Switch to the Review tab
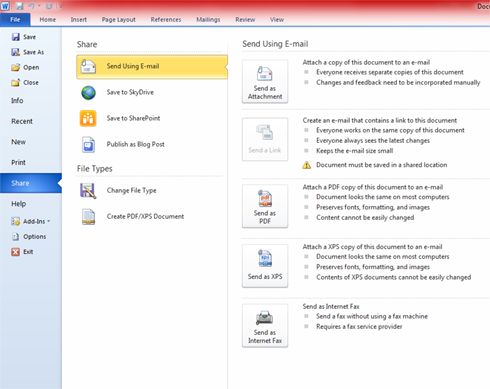 (245, 20)
